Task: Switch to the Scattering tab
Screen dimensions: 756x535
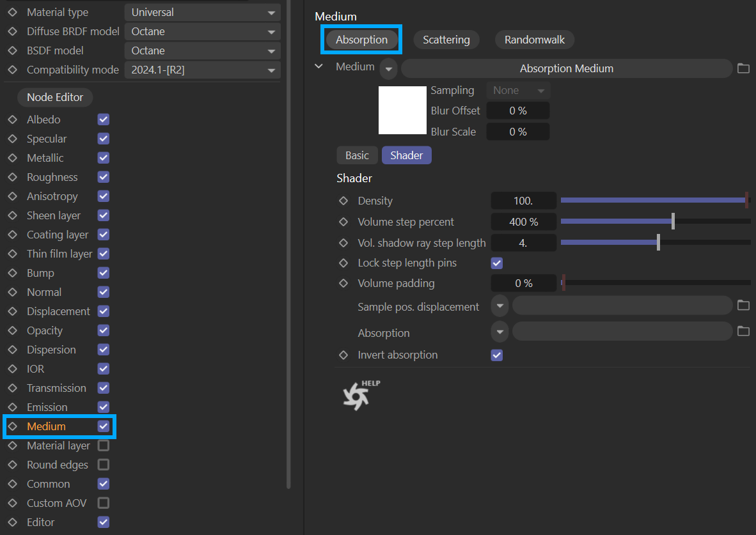Action: [446, 40]
